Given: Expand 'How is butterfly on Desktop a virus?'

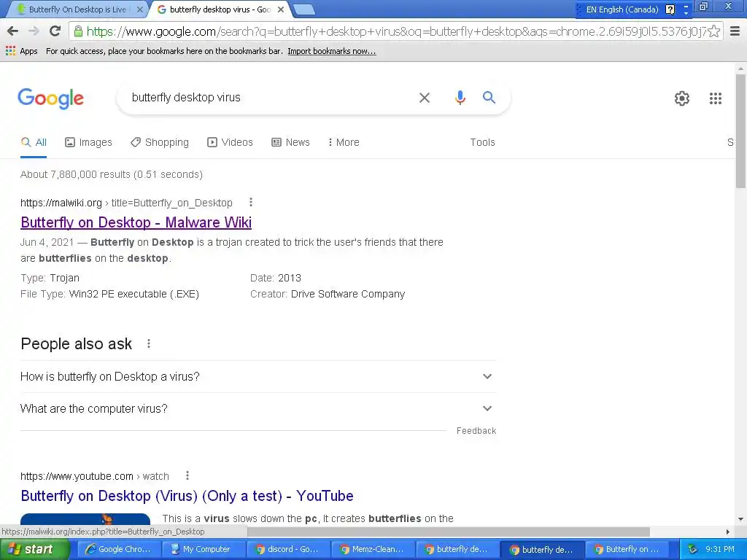Looking at the screenshot, I should coord(258,377).
